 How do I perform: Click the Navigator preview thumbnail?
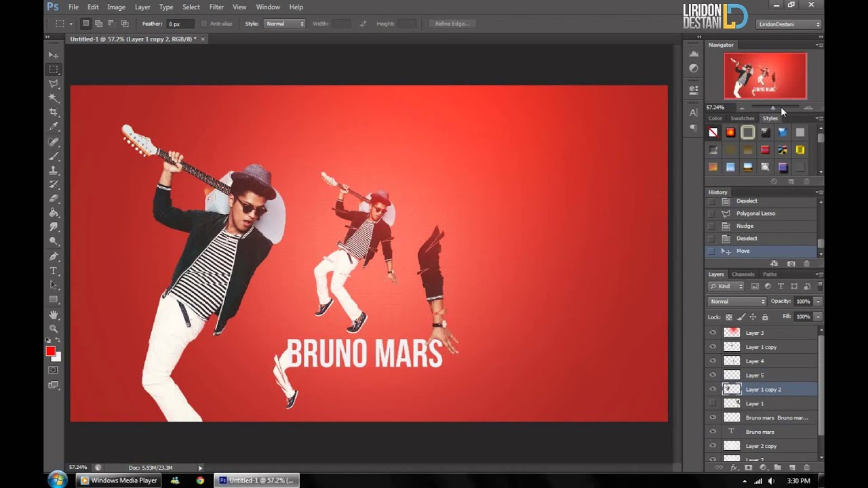765,76
